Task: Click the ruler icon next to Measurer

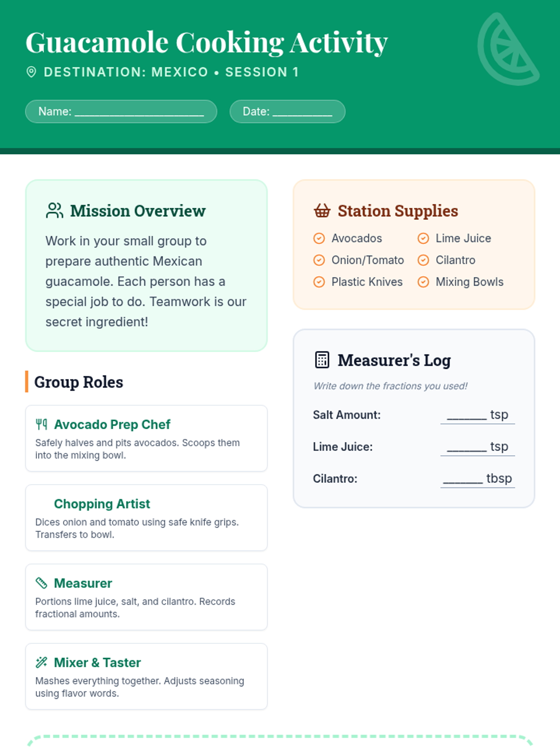Action: click(42, 583)
